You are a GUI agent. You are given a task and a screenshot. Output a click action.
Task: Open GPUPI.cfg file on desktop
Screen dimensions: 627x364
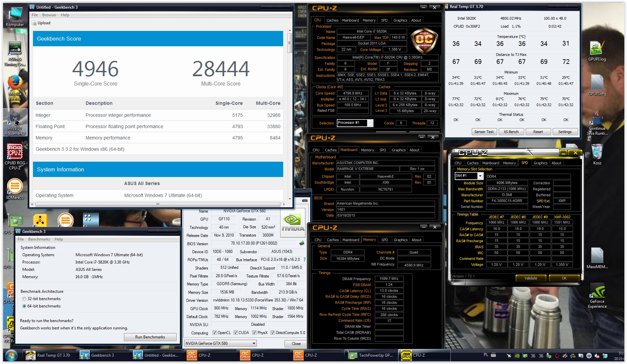point(597,86)
